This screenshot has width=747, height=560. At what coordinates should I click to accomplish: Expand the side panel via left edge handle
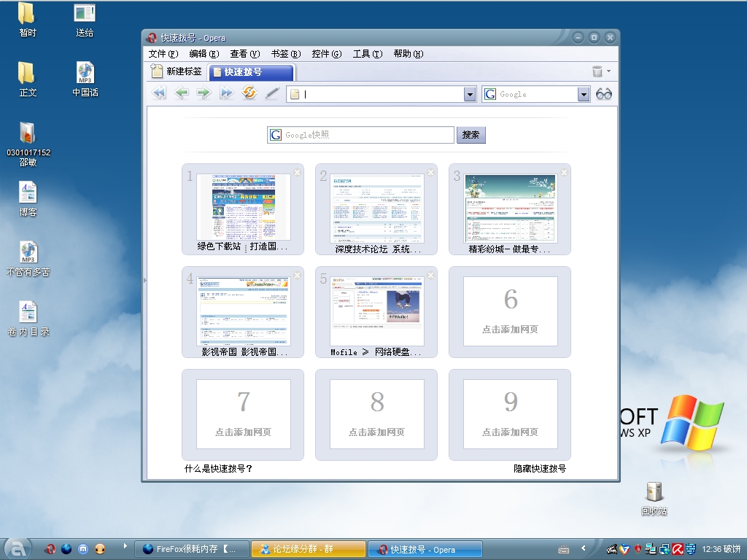coord(145,281)
